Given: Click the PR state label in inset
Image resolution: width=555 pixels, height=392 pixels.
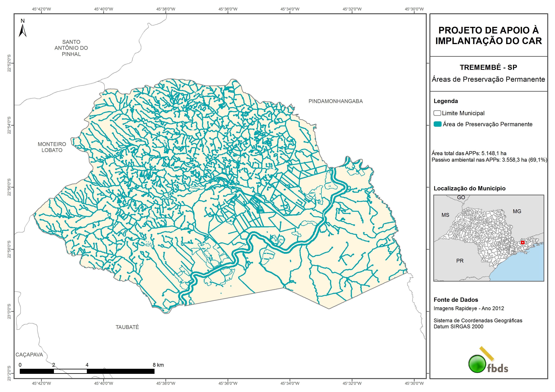Looking at the screenshot, I should pos(460,261).
